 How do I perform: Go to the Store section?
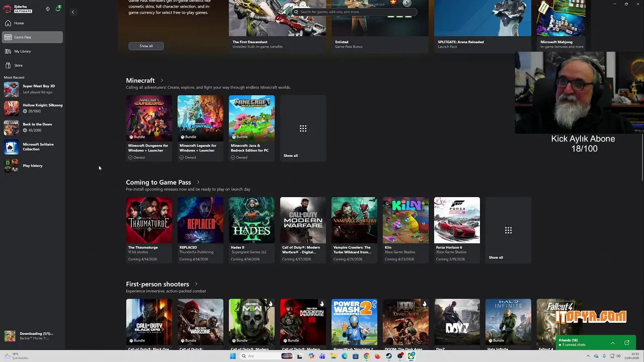[32, 65]
